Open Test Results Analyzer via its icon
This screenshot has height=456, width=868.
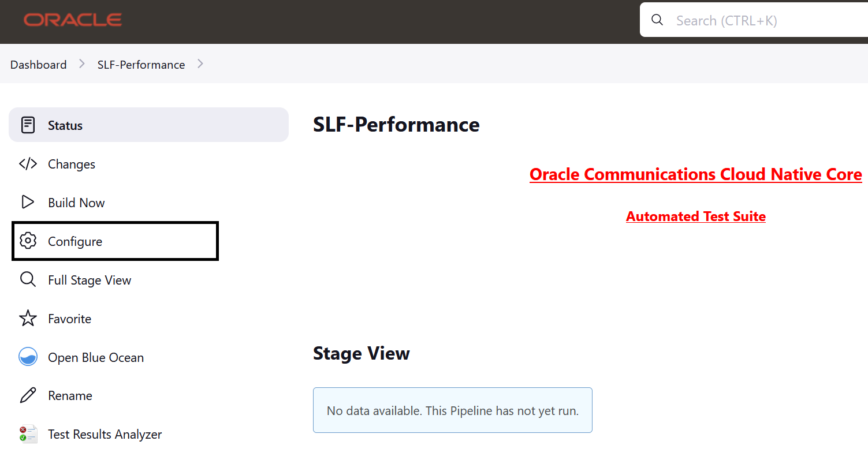[x=28, y=433]
